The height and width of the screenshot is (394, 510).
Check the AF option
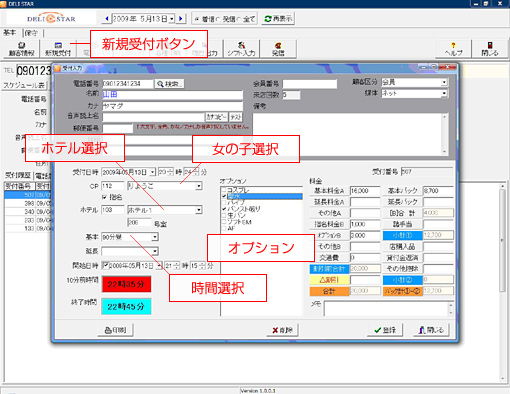(x=224, y=228)
